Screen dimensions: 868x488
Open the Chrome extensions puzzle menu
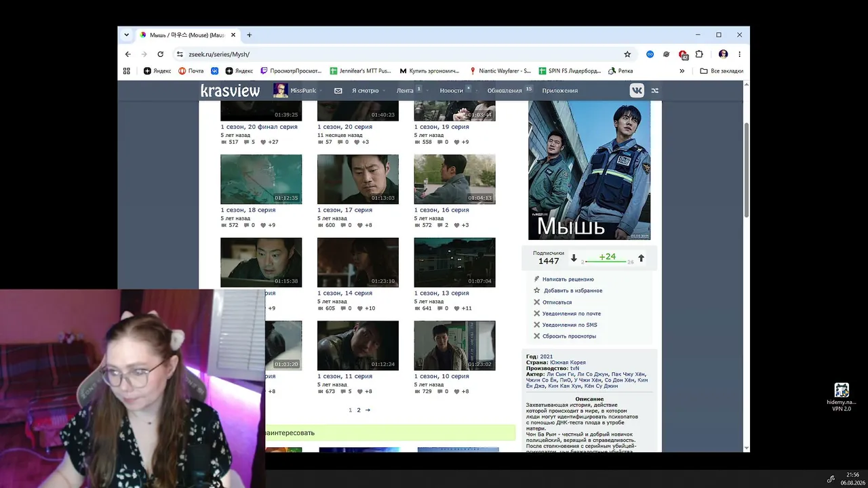coord(699,54)
